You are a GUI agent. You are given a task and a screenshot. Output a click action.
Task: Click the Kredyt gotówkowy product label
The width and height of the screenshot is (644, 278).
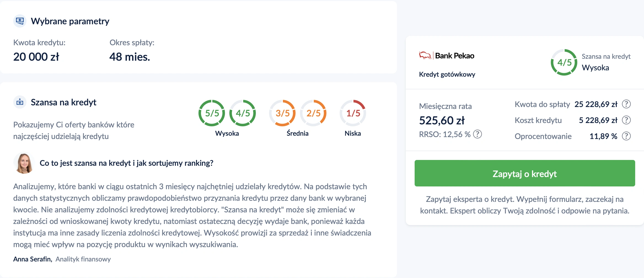447,74
